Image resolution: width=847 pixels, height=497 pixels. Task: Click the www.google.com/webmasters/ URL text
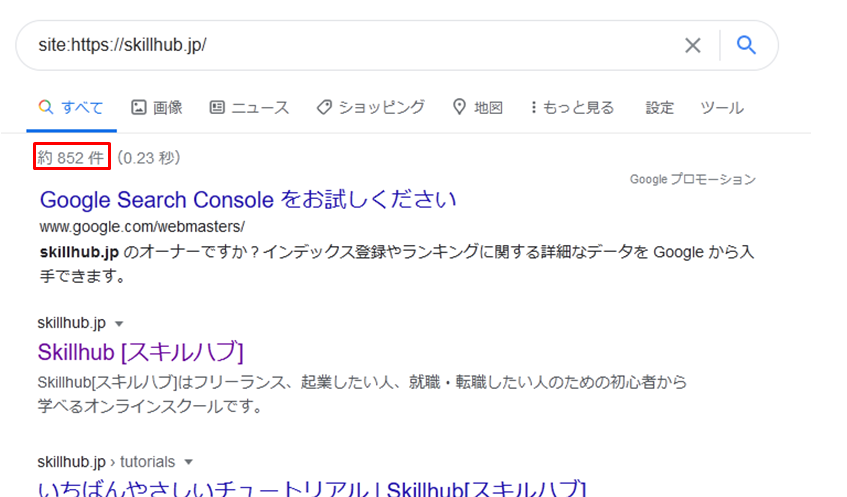(x=142, y=227)
